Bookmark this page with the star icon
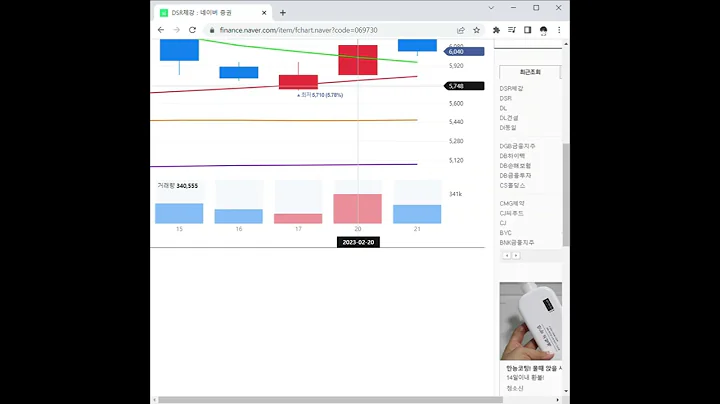Viewport: 720px width, 404px height. click(x=477, y=30)
